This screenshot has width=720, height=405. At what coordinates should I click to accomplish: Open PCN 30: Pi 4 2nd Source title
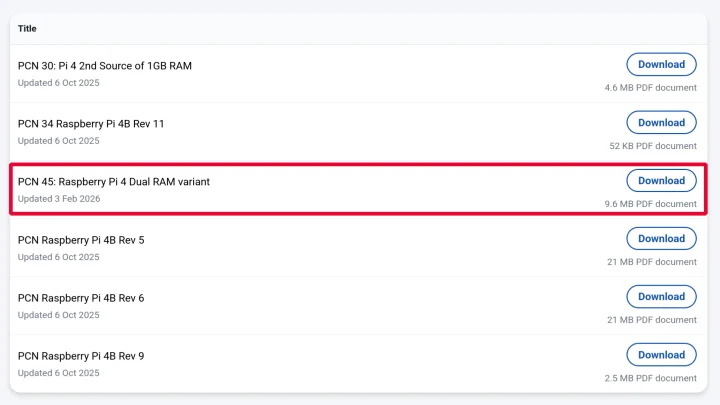pyautogui.click(x=105, y=66)
